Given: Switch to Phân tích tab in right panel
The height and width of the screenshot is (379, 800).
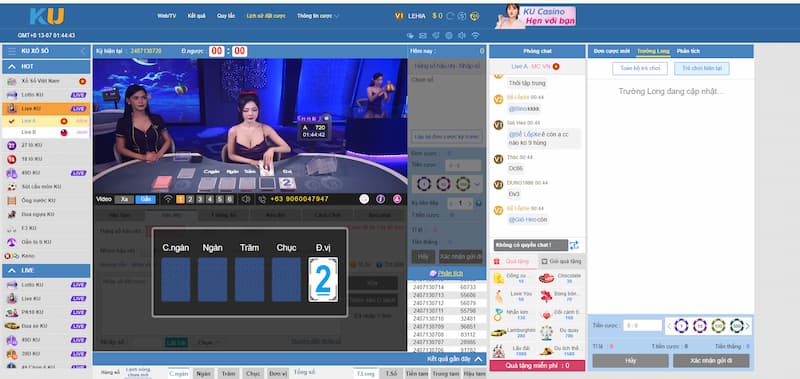Looking at the screenshot, I should (x=688, y=51).
